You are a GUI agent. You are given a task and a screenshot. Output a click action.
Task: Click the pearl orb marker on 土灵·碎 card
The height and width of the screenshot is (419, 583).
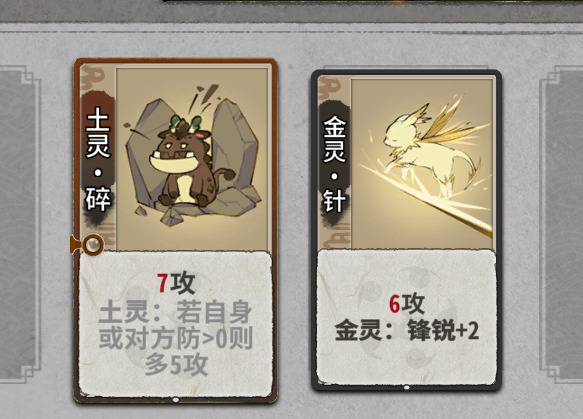point(92,244)
